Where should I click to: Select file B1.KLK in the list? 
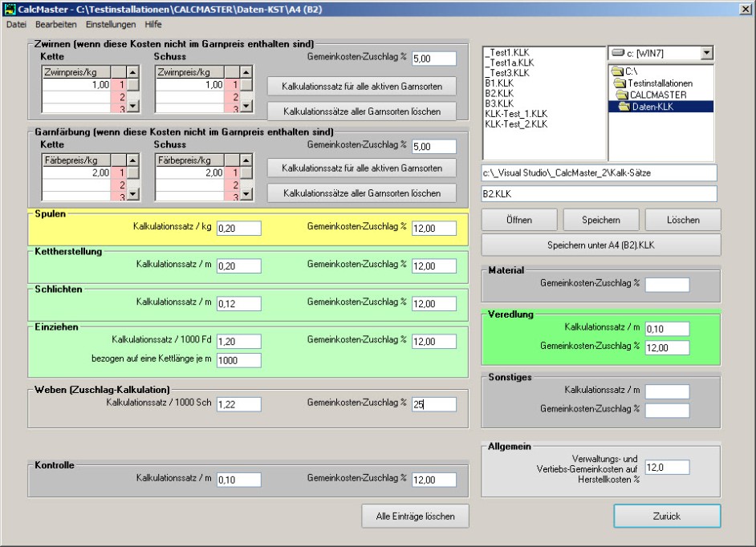(499, 83)
